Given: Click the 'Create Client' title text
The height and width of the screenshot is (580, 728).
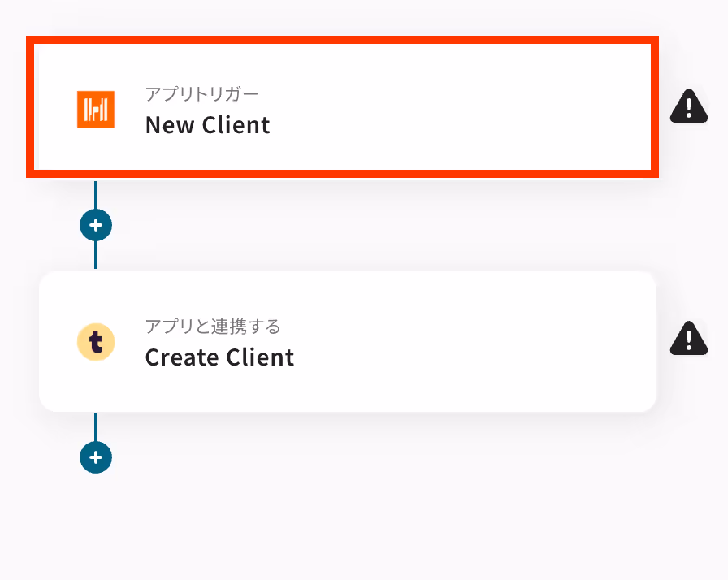Looking at the screenshot, I should 219,357.
